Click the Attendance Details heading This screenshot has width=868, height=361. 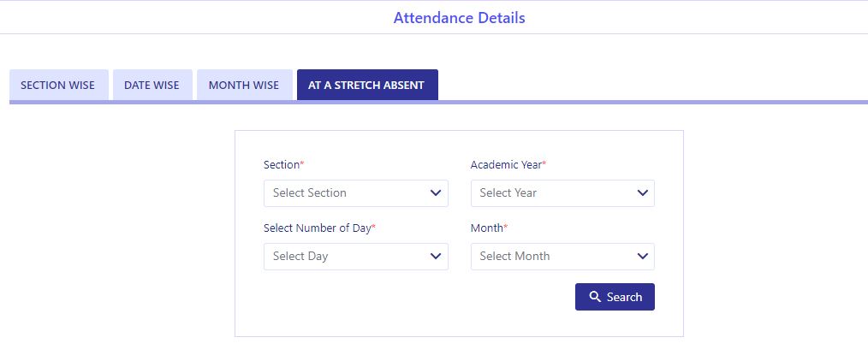pyautogui.click(x=460, y=18)
